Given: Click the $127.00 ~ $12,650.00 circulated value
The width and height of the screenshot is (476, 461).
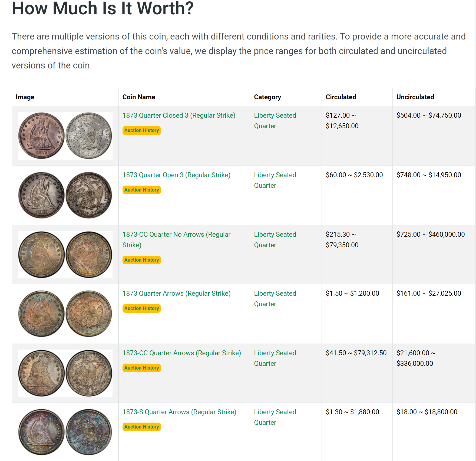Looking at the screenshot, I should 342,121.
